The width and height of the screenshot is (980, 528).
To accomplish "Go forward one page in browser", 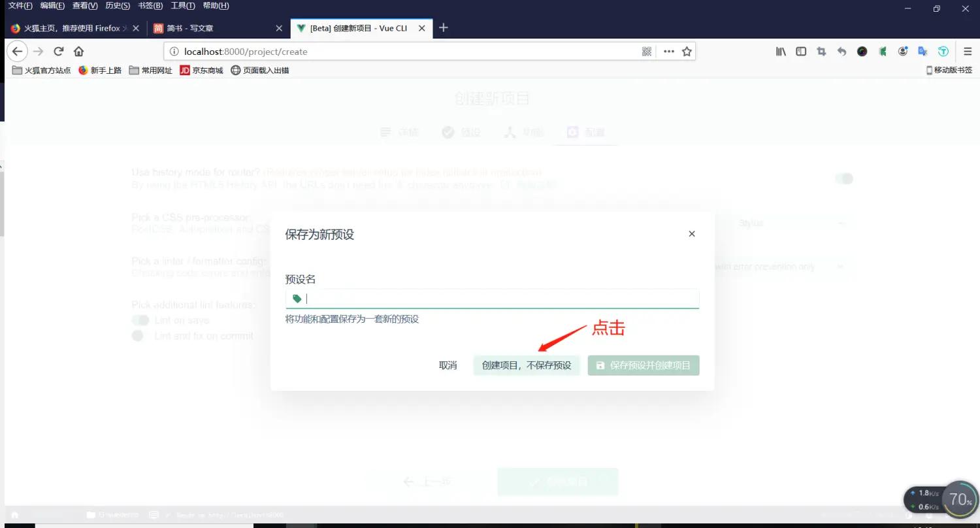I will pyautogui.click(x=38, y=52).
